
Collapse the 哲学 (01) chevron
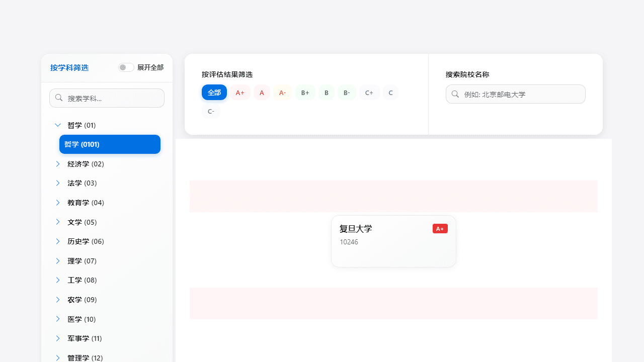pyautogui.click(x=58, y=125)
